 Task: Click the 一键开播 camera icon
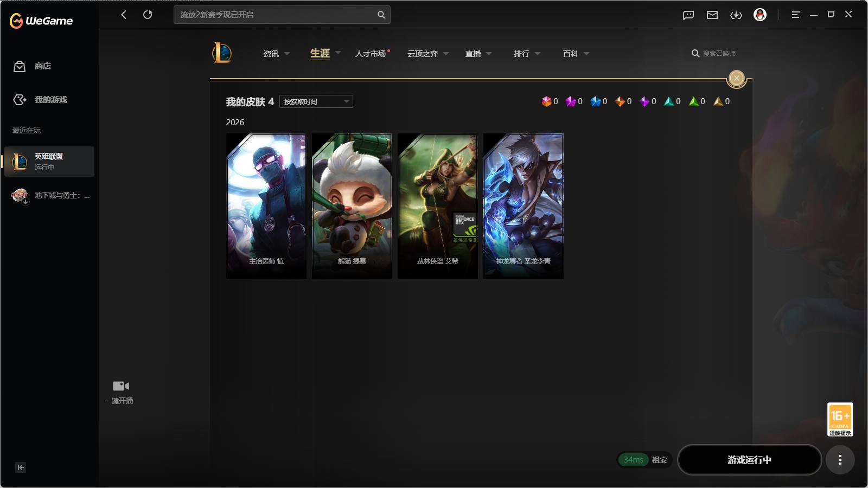120,386
